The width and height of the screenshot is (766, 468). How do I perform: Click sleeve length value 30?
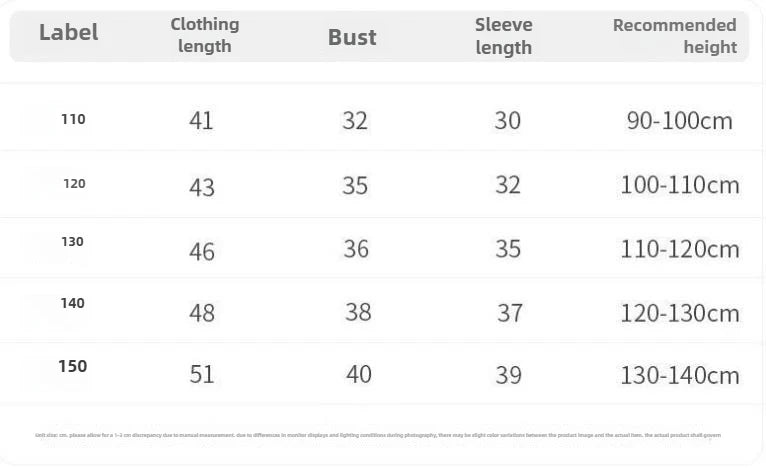[x=507, y=121]
